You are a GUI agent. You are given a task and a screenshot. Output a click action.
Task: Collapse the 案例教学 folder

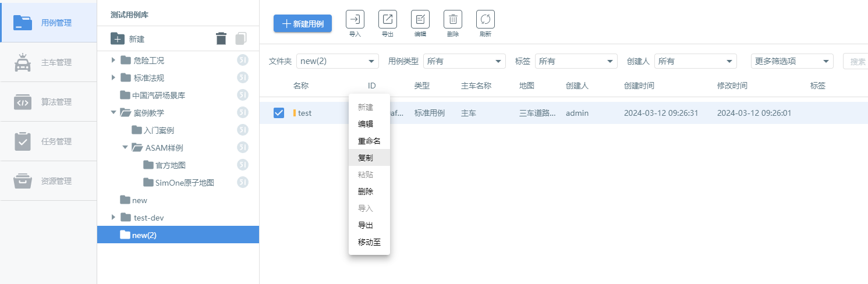(114, 113)
